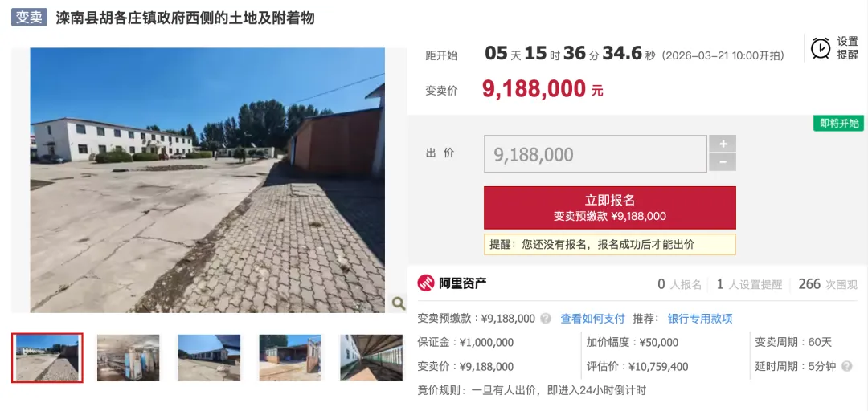Click the 即将开始 green status badge

(x=838, y=123)
